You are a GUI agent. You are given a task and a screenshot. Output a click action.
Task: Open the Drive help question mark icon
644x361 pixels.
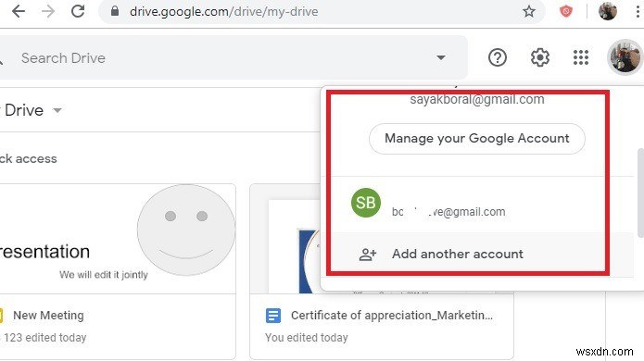tap(498, 57)
